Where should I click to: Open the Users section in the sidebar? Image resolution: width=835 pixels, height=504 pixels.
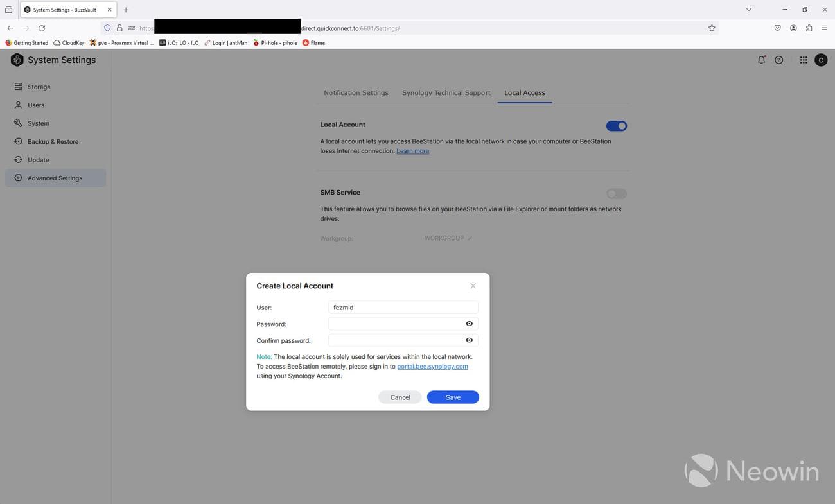[x=35, y=105]
